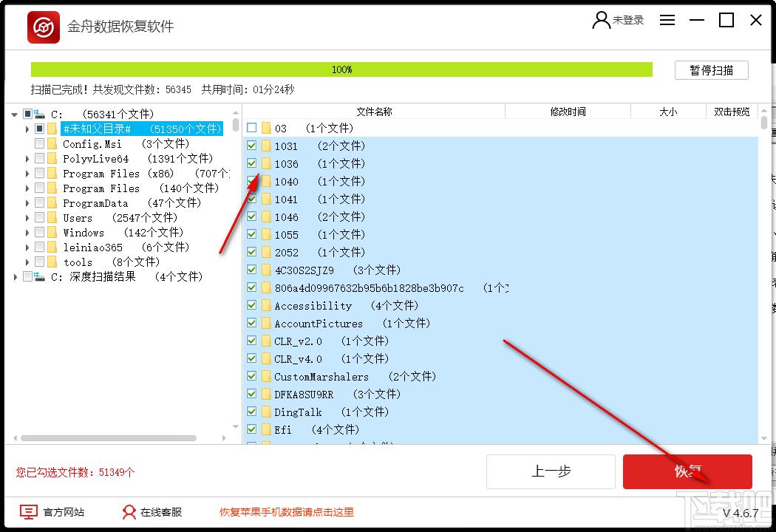Click folder icon of Users in tree
Image resolution: width=776 pixels, height=532 pixels.
point(52,218)
